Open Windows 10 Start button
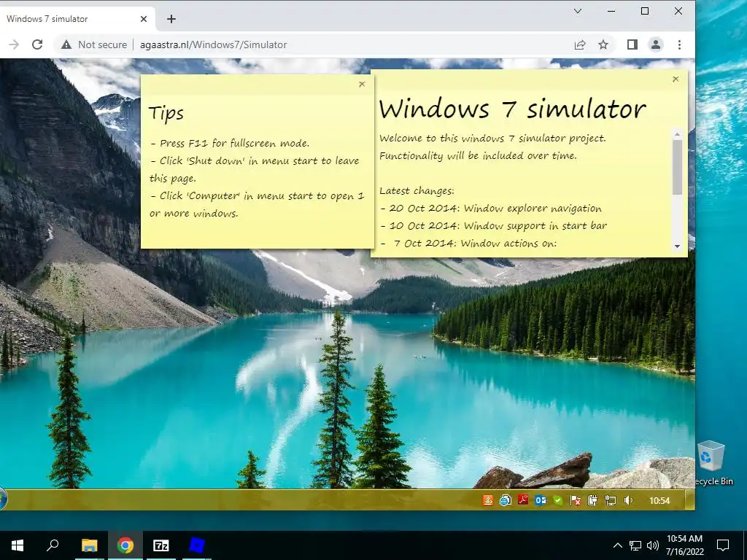The width and height of the screenshot is (747, 560). pyautogui.click(x=18, y=545)
